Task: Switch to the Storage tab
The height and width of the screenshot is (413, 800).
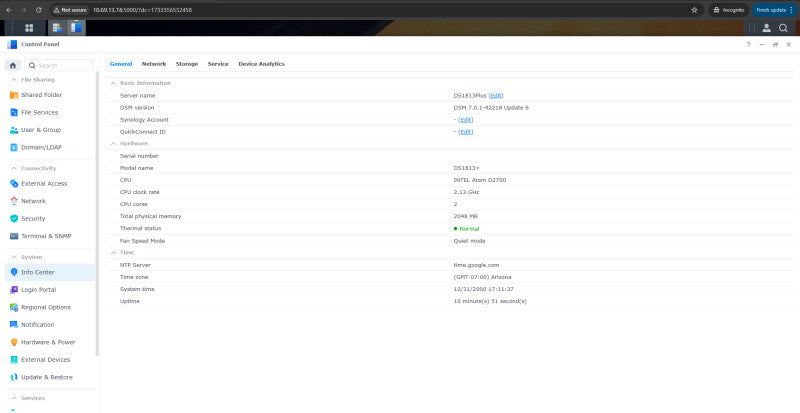Action: (187, 64)
